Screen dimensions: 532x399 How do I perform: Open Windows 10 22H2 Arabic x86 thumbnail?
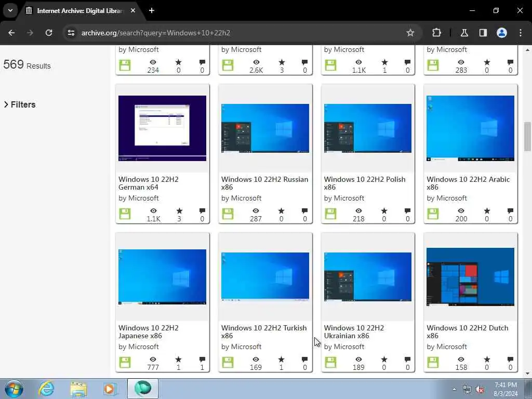(x=470, y=128)
